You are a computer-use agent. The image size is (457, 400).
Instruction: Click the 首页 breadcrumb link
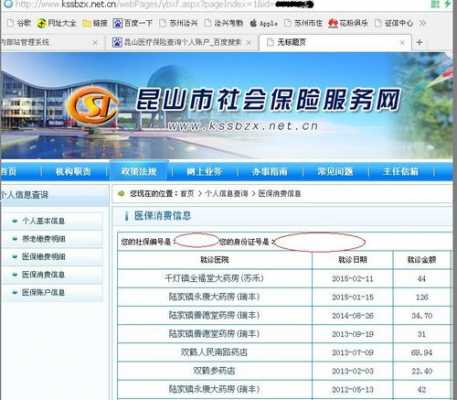pyautogui.click(x=187, y=193)
